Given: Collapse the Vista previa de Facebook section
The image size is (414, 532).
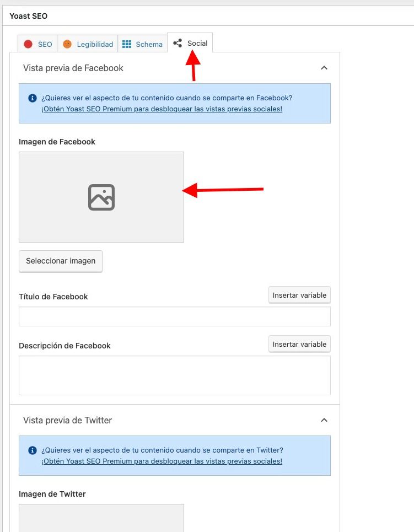Looking at the screenshot, I should (x=324, y=68).
